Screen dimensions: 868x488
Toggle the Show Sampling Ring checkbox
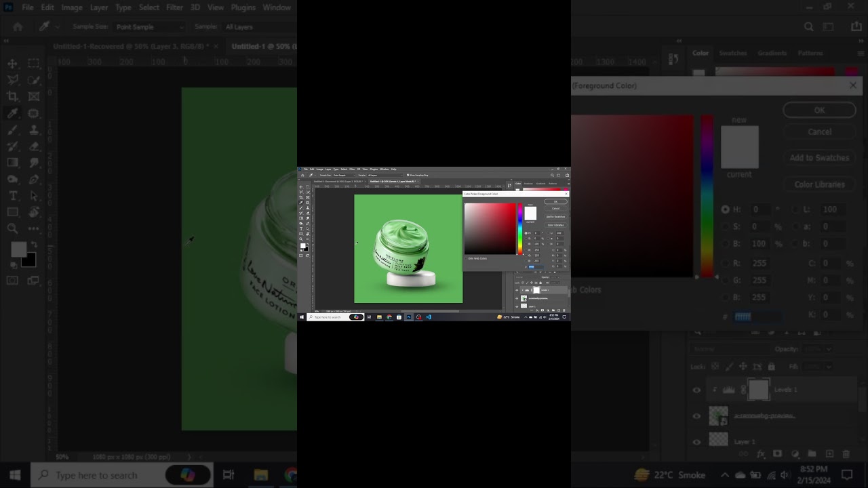coord(408,175)
